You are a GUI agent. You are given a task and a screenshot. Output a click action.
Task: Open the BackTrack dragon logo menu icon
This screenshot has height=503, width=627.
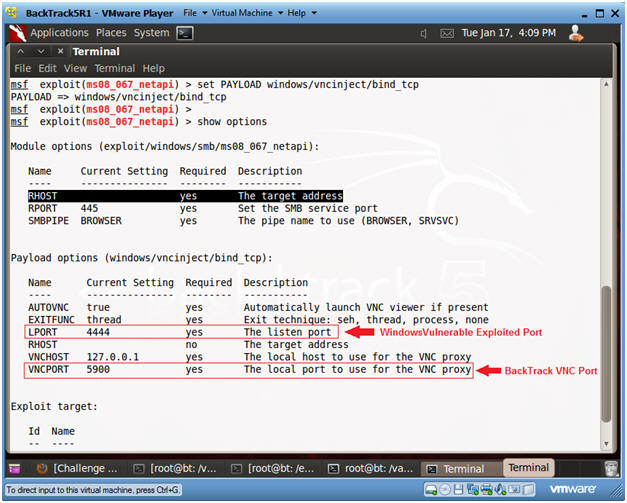17,33
